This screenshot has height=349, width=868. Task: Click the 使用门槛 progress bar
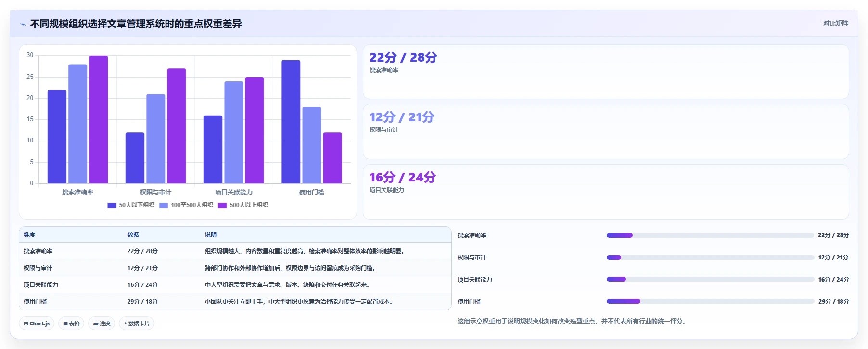click(710, 301)
